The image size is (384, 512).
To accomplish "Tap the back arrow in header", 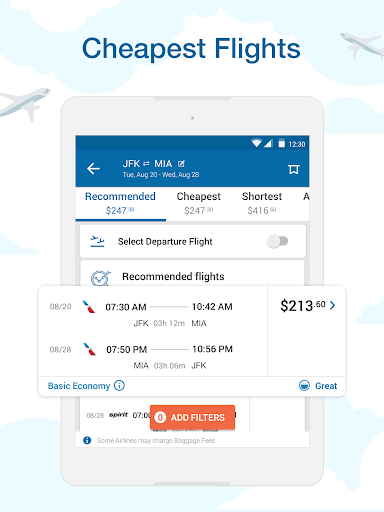I will pos(93,169).
